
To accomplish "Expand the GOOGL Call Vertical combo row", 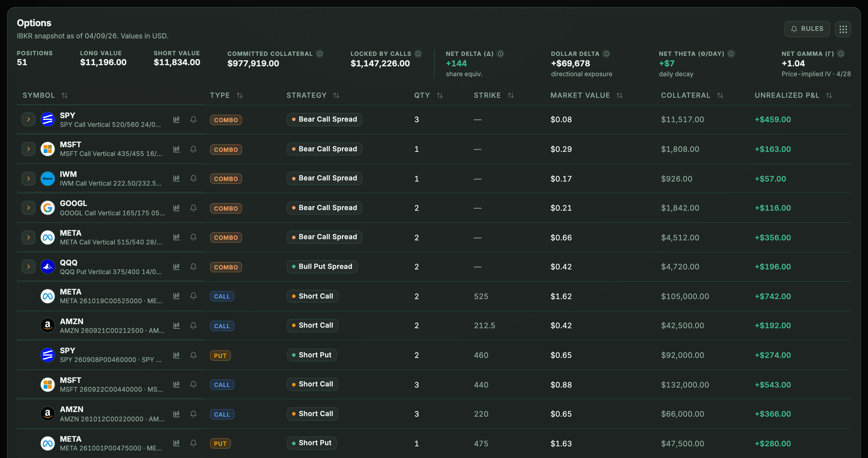I will point(29,208).
